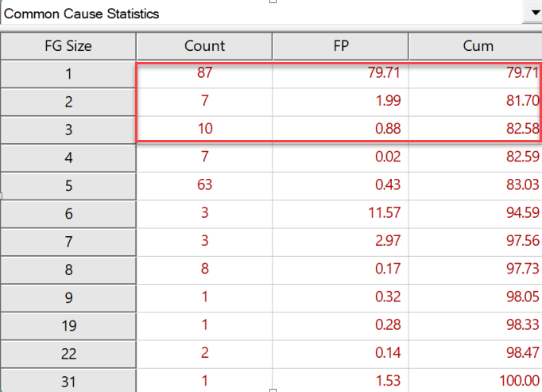Image resolution: width=542 pixels, height=392 pixels.
Task: Select the Common Cause Statistics combo box
Action: point(271,14)
